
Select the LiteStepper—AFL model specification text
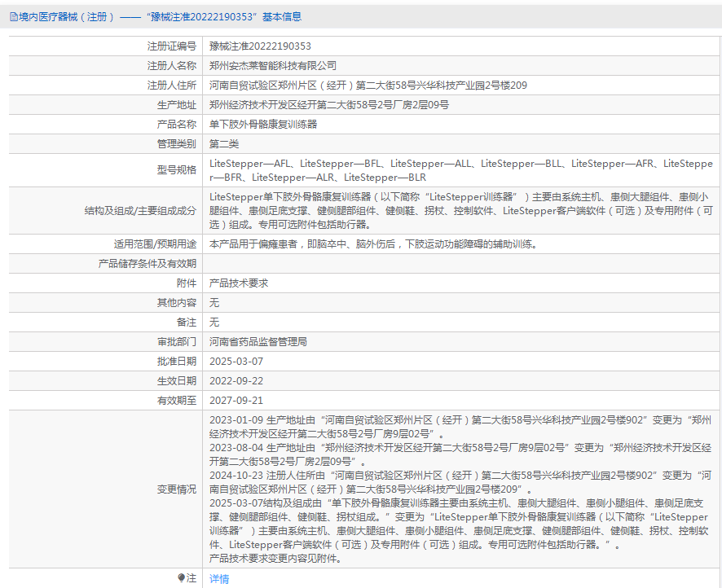point(461,170)
